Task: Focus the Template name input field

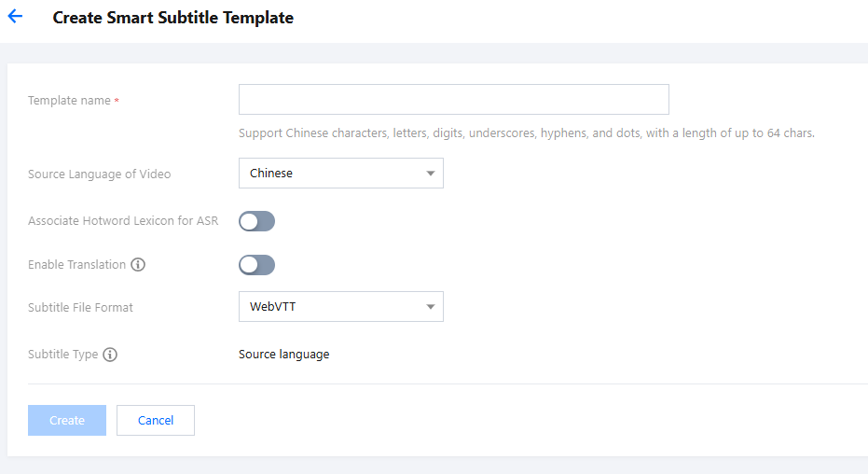Action: [453, 100]
